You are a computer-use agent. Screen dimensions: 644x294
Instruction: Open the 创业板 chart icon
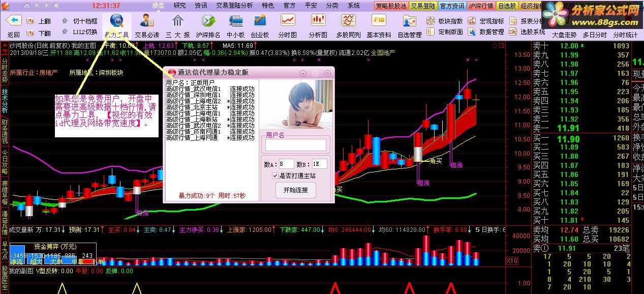coord(260,21)
